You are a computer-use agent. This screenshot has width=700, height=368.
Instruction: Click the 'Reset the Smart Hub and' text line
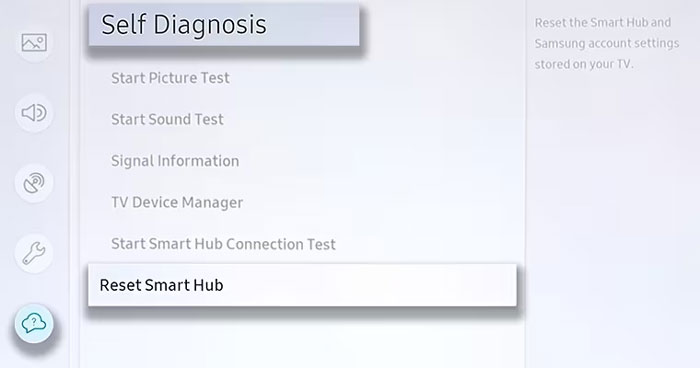coord(603,23)
